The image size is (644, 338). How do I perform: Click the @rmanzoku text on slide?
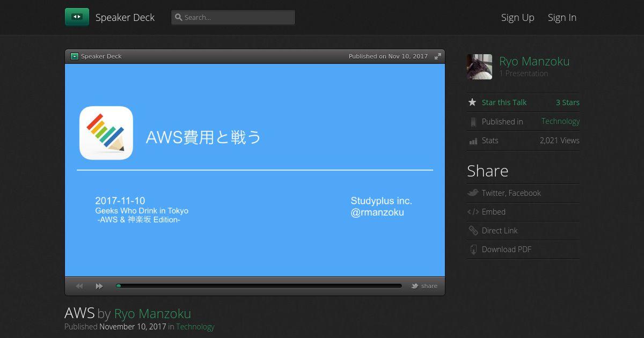(377, 212)
